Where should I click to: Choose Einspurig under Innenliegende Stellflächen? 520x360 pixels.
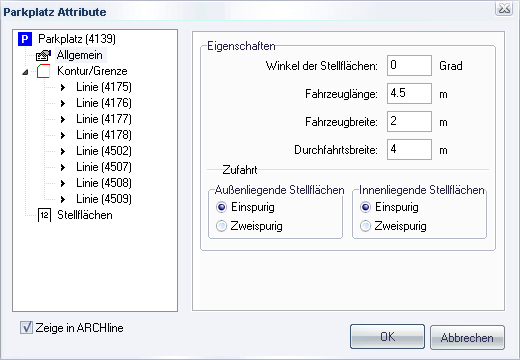[x=365, y=207]
